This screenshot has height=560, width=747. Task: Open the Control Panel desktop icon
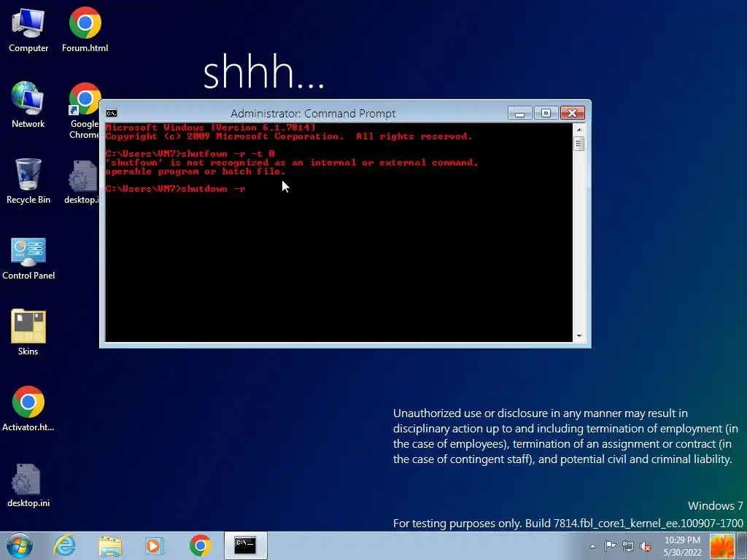[28, 257]
